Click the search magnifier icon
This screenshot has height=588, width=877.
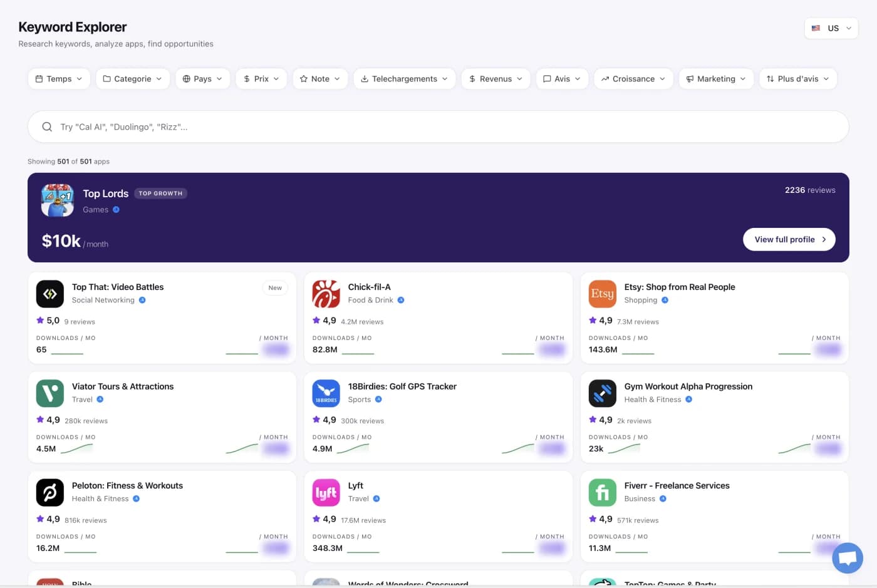(47, 127)
